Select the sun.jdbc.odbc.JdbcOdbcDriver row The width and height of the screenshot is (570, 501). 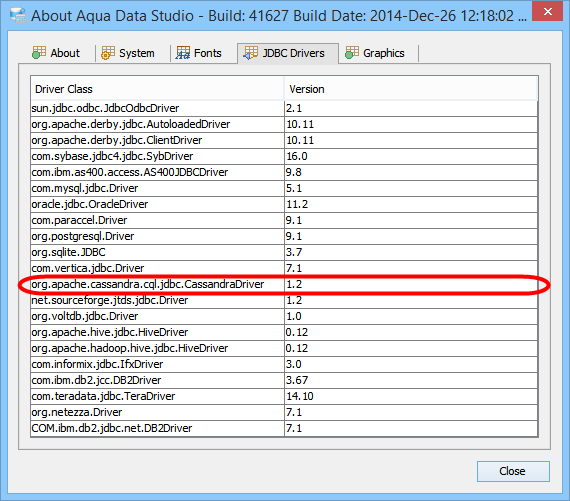click(x=284, y=108)
